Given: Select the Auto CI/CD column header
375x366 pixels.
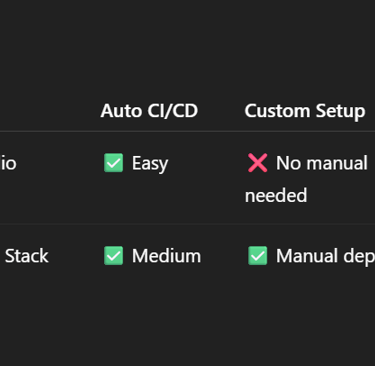Looking at the screenshot, I should tap(149, 111).
